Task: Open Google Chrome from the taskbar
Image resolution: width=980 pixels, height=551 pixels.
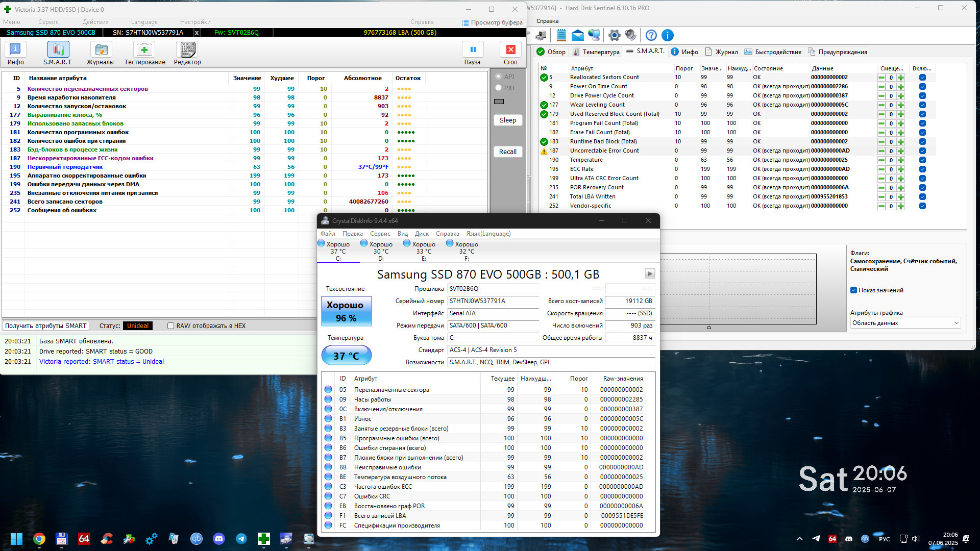Action: [39, 539]
